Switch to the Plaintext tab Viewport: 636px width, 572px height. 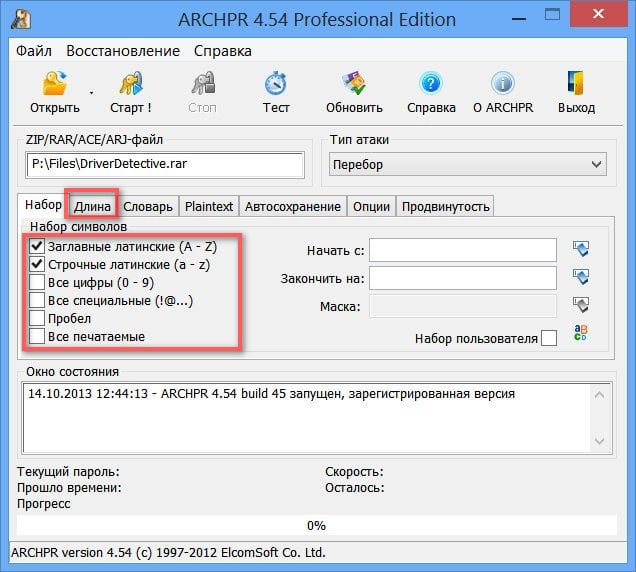pos(209,206)
